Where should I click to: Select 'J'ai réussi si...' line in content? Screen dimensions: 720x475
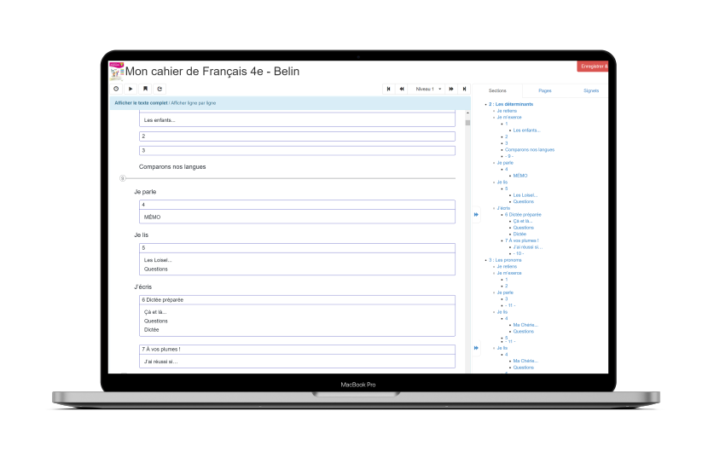click(x=161, y=362)
